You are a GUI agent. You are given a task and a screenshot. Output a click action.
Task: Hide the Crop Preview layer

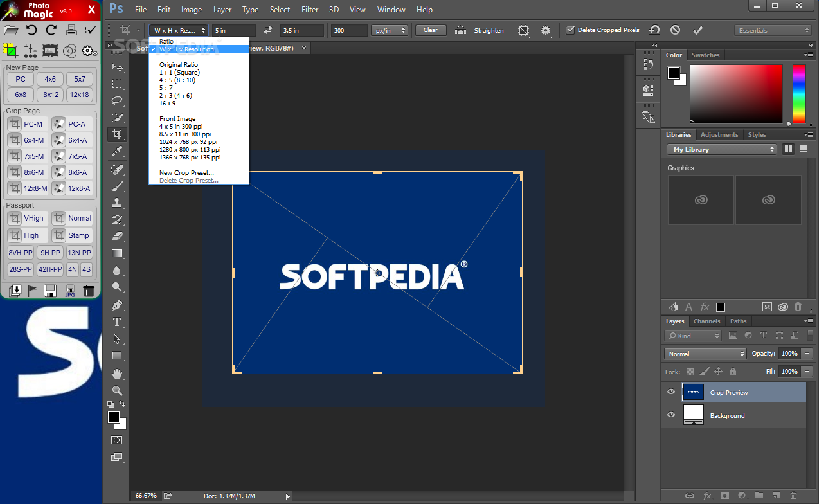pos(671,392)
